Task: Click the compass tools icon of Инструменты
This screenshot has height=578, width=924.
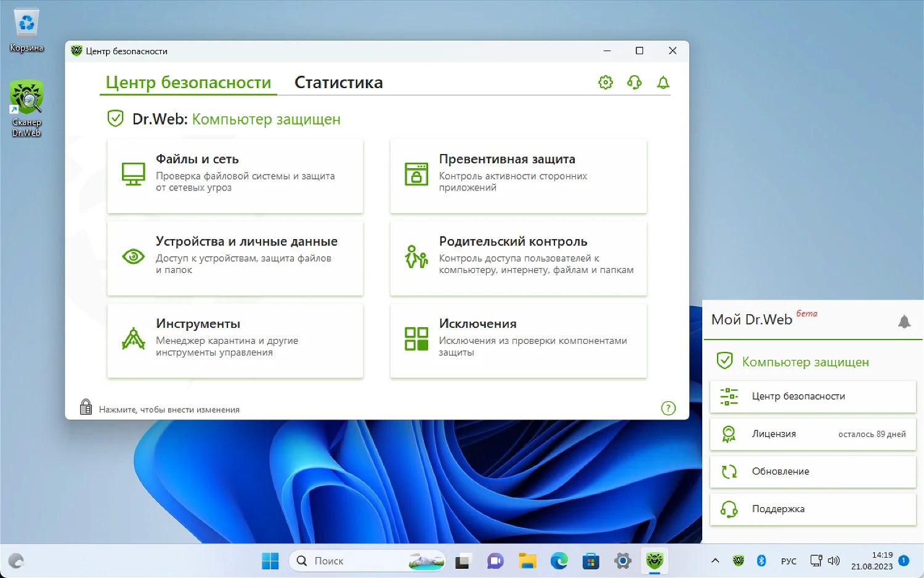Action: (133, 338)
